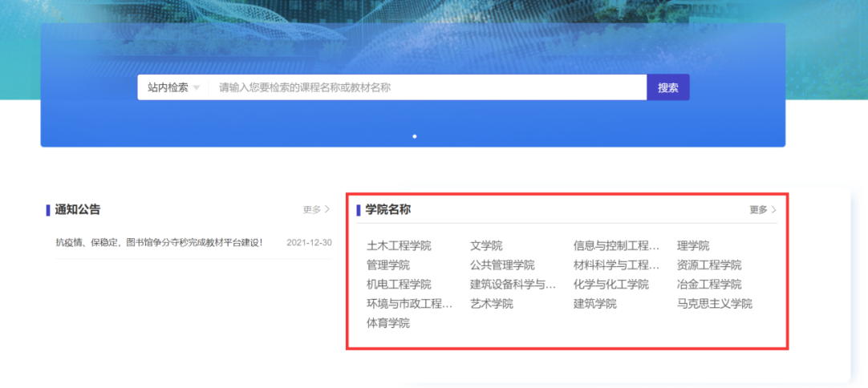The height and width of the screenshot is (388, 868).
Task: Open 更多 for 学院名称
Action: pos(763,210)
